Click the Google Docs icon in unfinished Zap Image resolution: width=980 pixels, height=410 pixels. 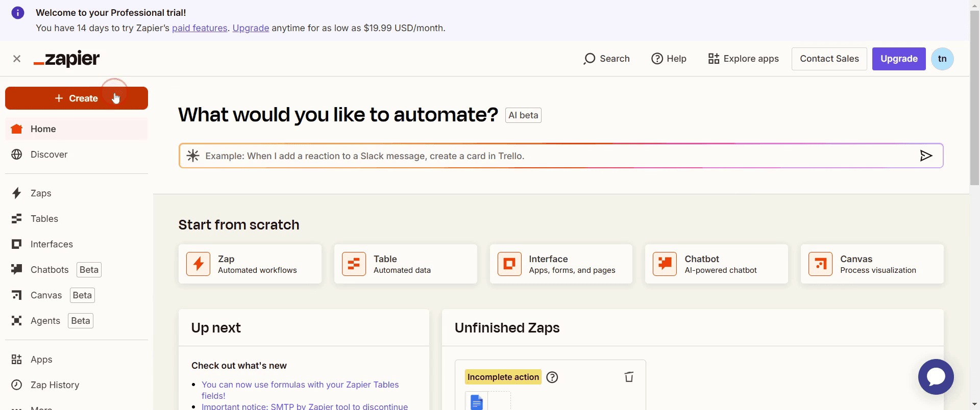[x=477, y=402]
